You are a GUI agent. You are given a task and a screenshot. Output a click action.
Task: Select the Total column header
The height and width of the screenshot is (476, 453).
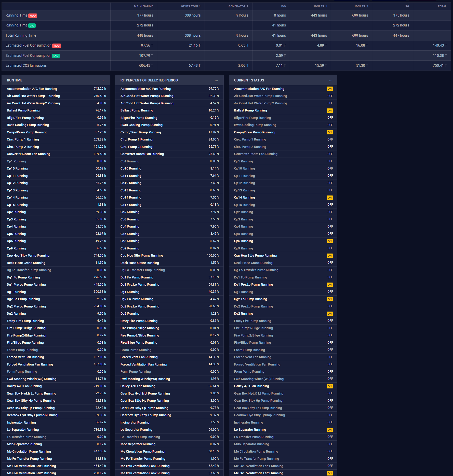tap(442, 6)
